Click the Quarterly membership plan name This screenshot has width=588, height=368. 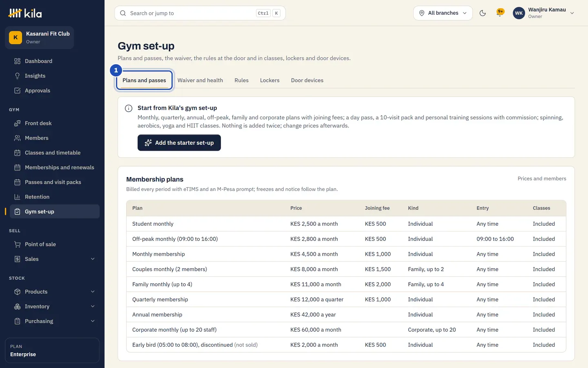[x=160, y=299]
